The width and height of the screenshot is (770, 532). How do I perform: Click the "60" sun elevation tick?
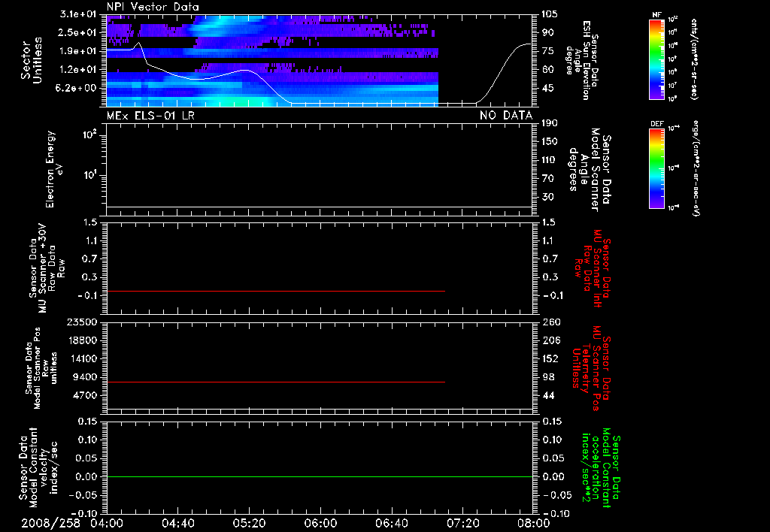click(547, 70)
